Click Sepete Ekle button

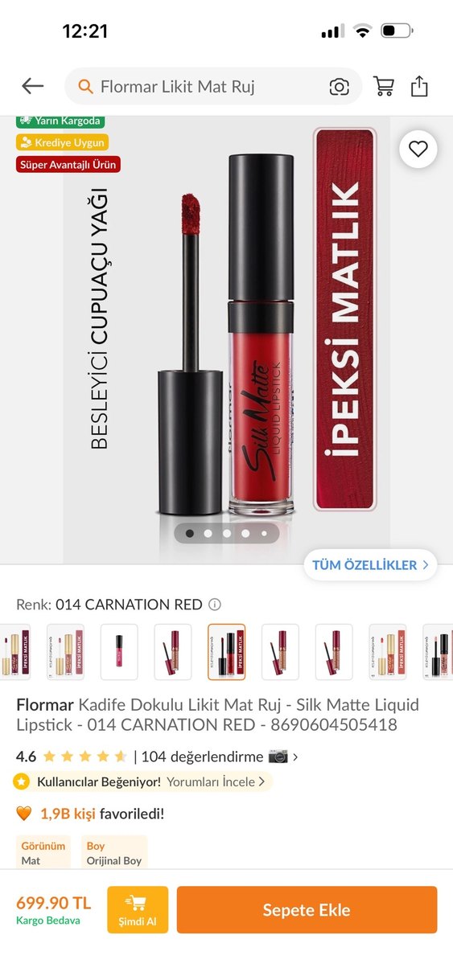click(x=307, y=910)
